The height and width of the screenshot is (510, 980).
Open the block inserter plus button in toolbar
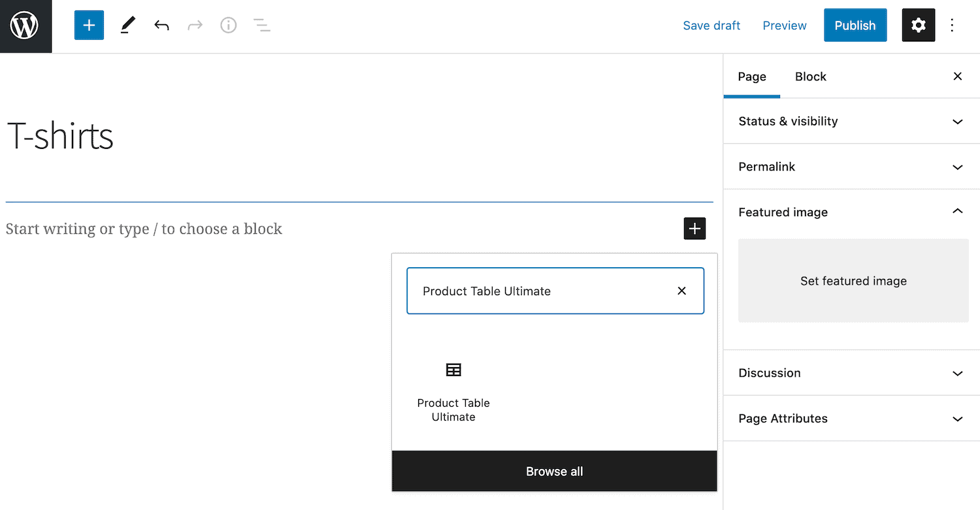[89, 25]
